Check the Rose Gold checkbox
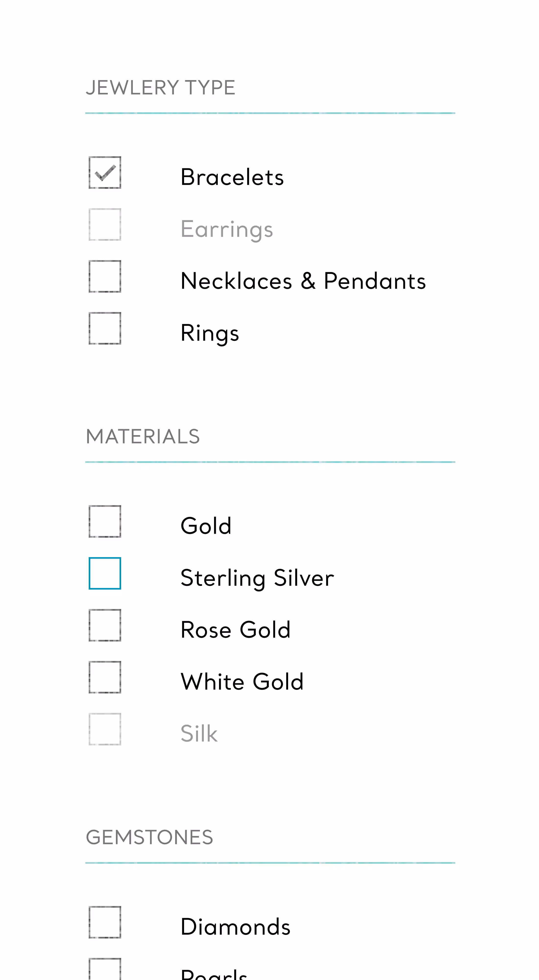The height and width of the screenshot is (980, 539). [x=105, y=625]
